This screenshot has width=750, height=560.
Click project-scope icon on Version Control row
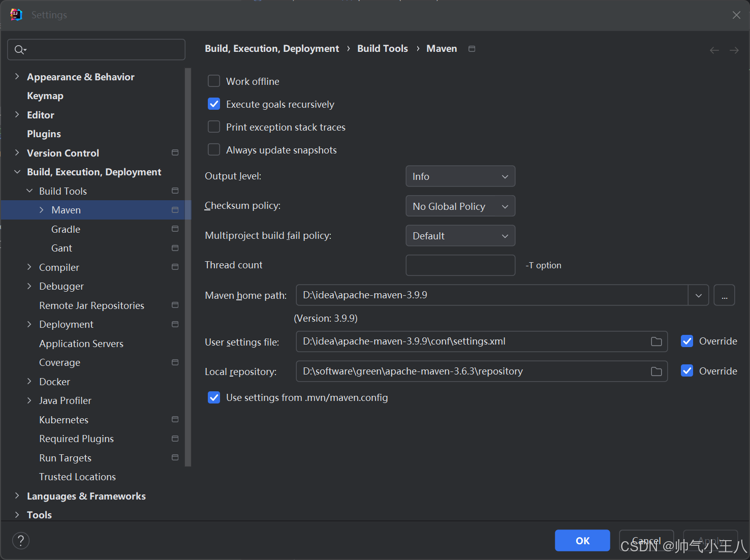click(175, 152)
